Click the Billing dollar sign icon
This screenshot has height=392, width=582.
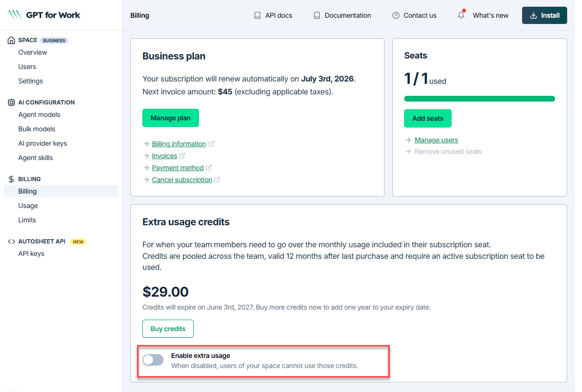pos(12,179)
